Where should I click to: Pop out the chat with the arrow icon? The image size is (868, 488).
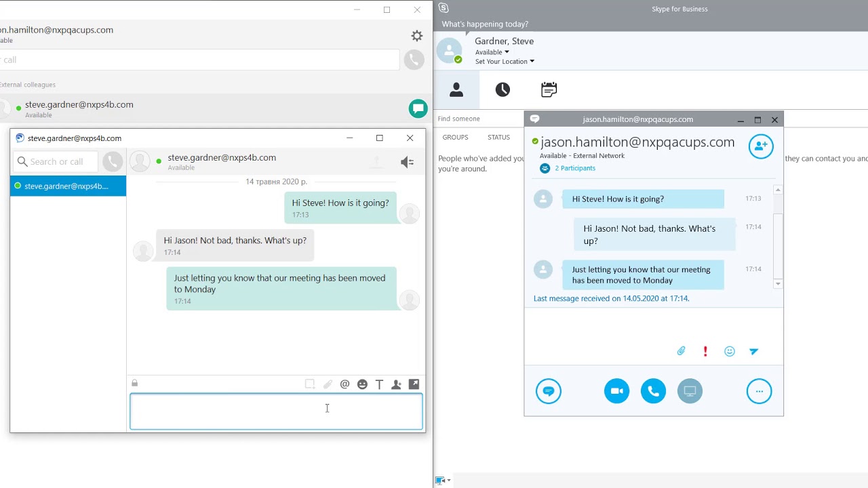pos(414,384)
